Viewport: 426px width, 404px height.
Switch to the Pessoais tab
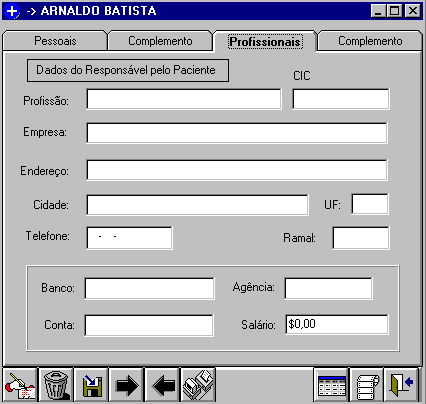click(55, 41)
